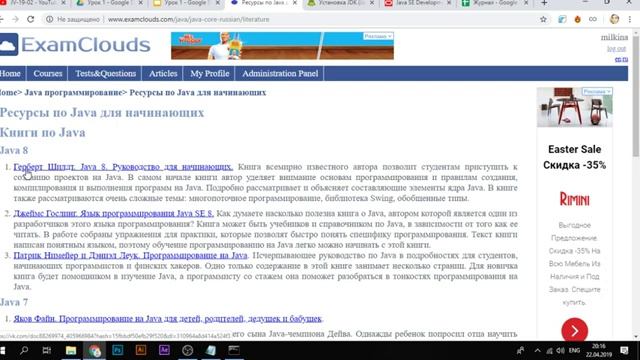Image resolution: width=640 pixels, height=360 pixels.
Task: Close the active tab 'Ресурсы по Java'
Action: pyautogui.click(x=295, y=3)
